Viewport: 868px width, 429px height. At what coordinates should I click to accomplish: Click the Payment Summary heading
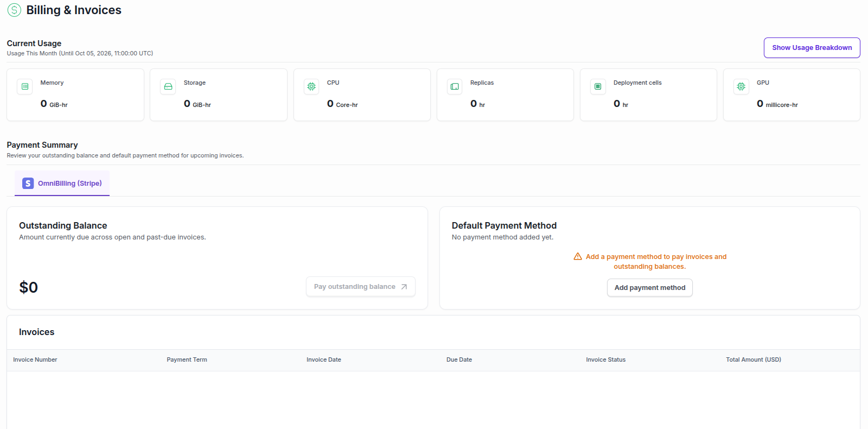point(42,145)
